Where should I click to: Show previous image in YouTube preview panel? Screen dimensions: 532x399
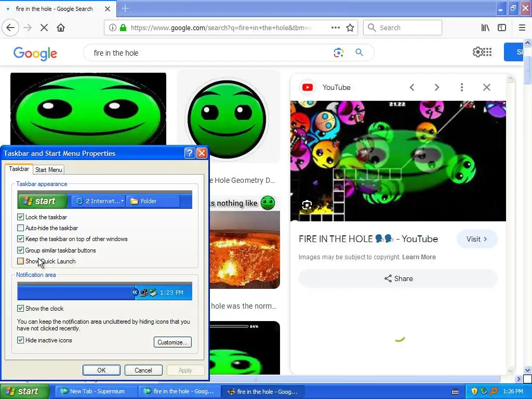(x=412, y=87)
